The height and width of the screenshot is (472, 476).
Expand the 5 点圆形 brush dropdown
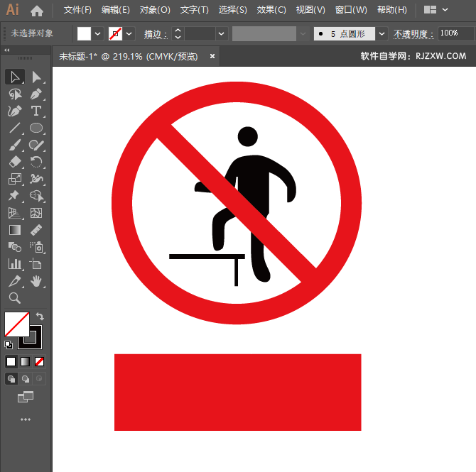pos(382,33)
